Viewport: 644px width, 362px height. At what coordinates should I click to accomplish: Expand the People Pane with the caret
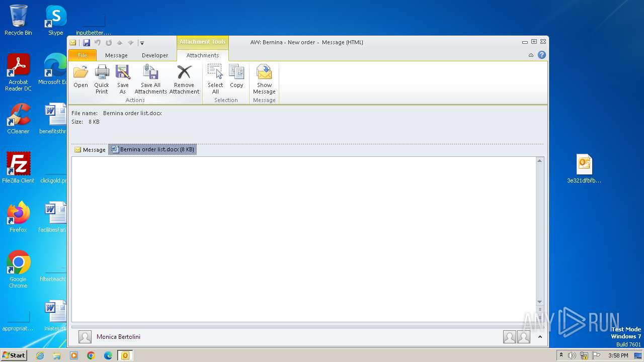pyautogui.click(x=540, y=337)
